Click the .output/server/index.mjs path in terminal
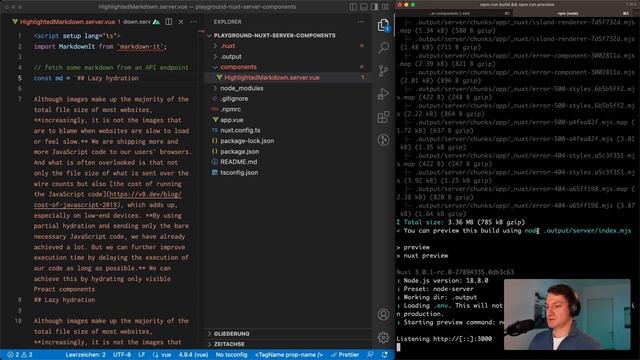This screenshot has width=640, height=360. (587, 231)
